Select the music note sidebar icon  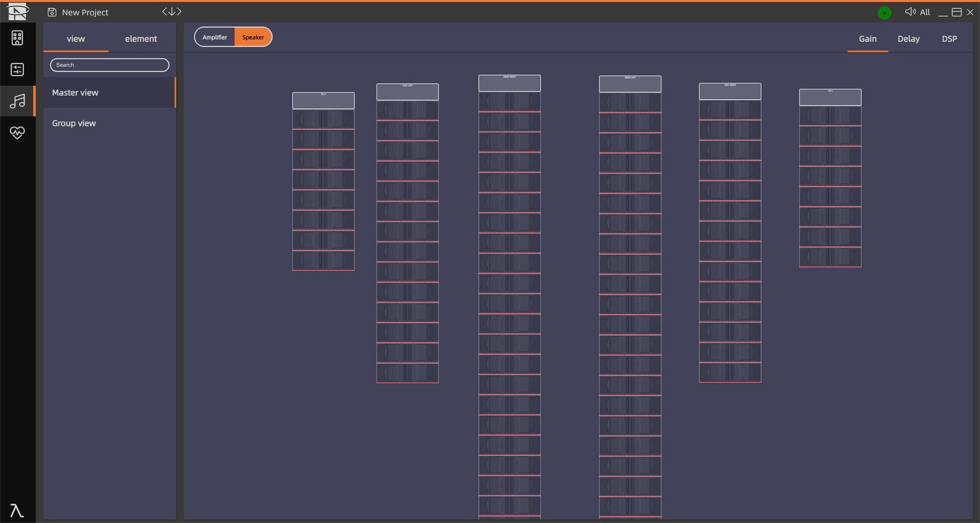tap(17, 101)
